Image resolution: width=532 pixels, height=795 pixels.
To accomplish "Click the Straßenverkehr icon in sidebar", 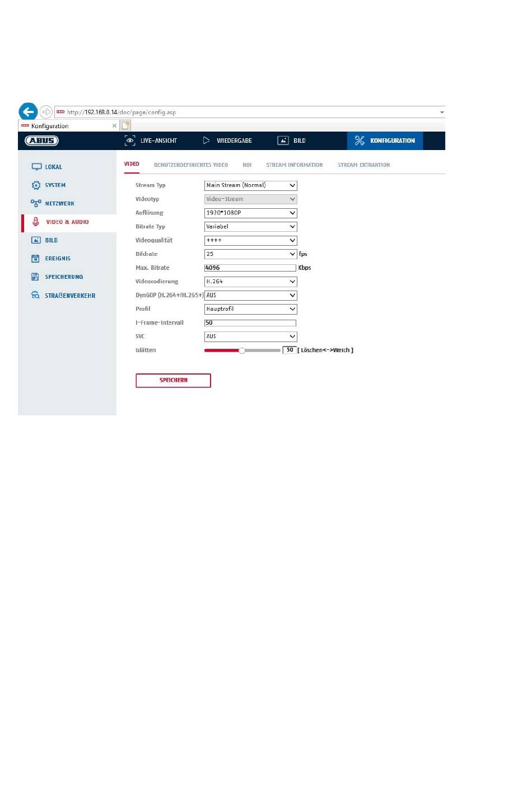I will (35, 295).
